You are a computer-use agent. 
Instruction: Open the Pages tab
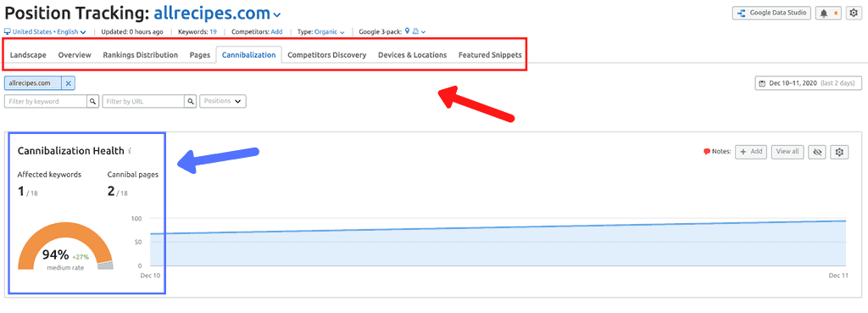[x=200, y=55]
